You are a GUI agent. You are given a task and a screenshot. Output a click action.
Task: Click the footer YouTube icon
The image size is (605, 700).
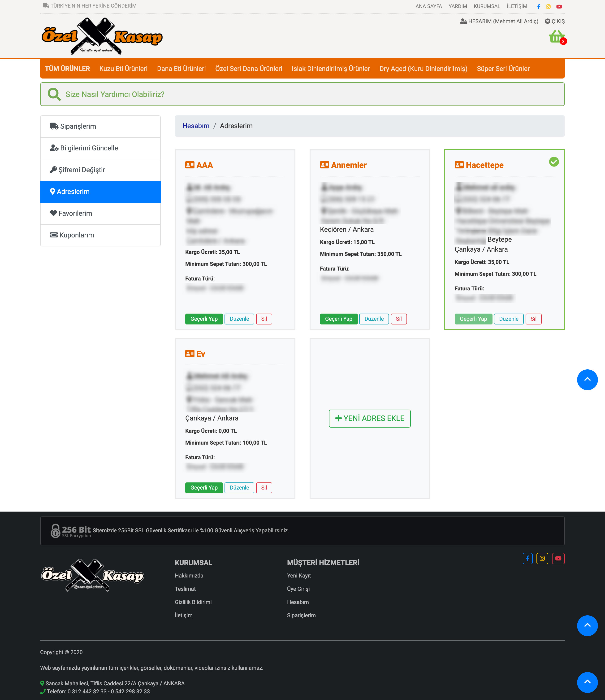coord(558,558)
